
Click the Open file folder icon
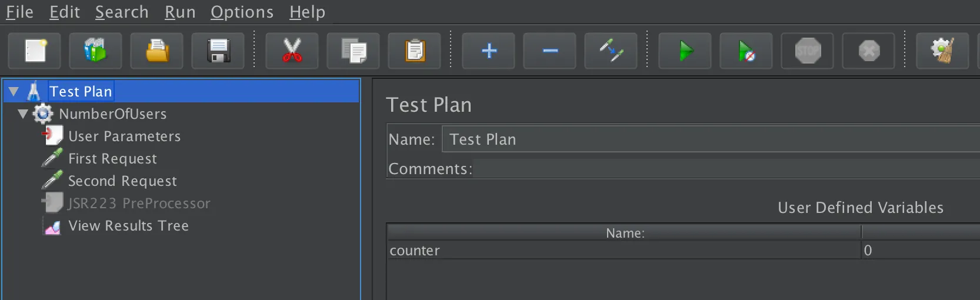(156, 51)
